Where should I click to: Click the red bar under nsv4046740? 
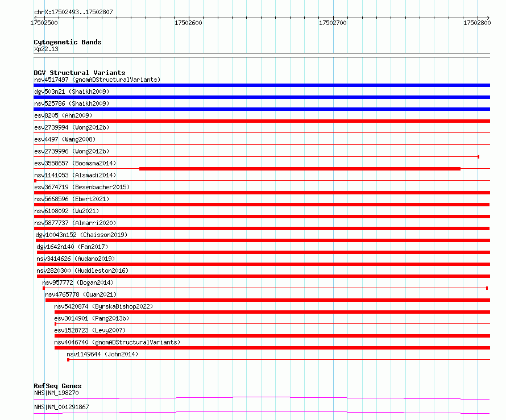click(272, 348)
